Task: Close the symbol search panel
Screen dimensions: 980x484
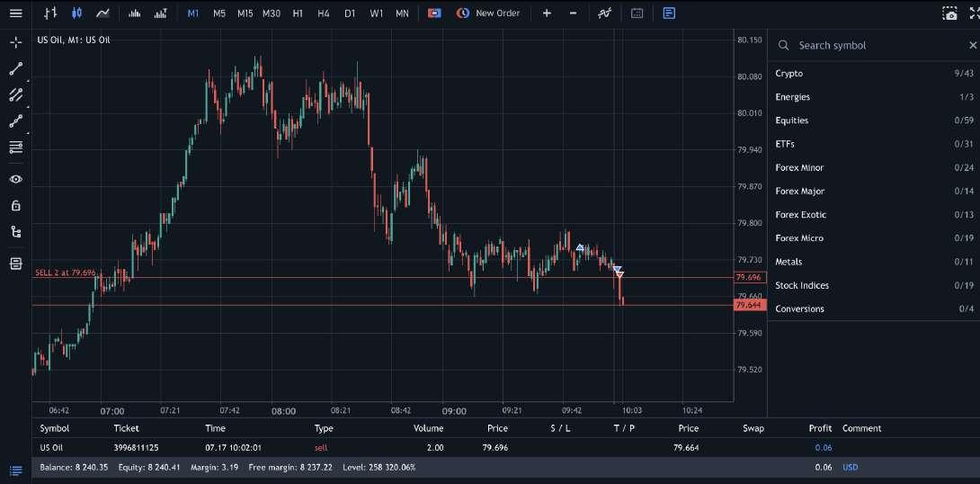Action: [x=973, y=45]
